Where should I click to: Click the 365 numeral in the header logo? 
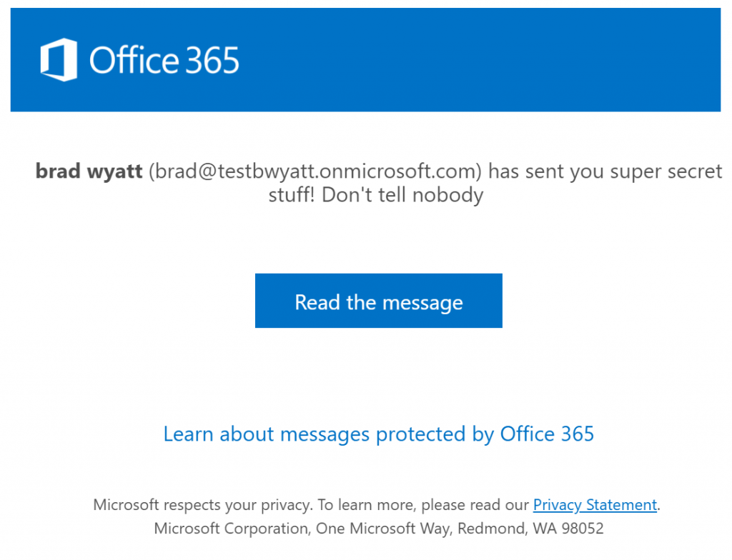(212, 60)
